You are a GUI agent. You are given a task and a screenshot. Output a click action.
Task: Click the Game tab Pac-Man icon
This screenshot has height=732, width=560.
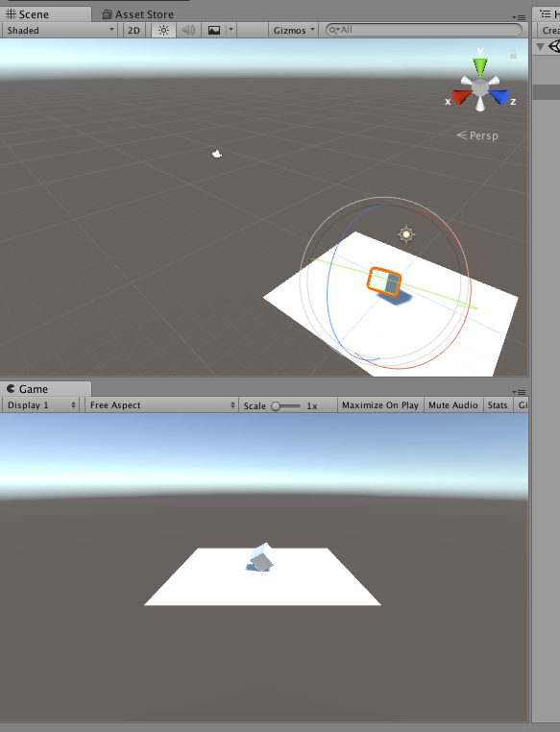[x=11, y=388]
